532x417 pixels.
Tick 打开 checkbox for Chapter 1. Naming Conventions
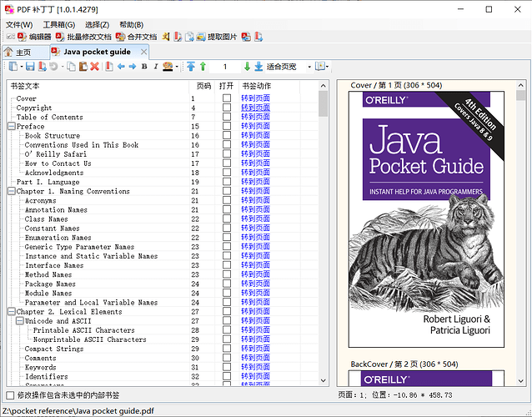coord(227,191)
